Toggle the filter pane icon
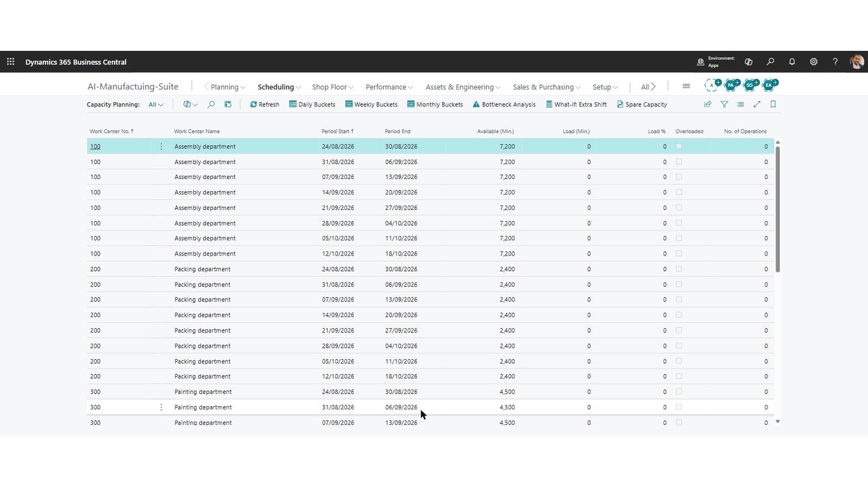The image size is (868, 488). 724,104
